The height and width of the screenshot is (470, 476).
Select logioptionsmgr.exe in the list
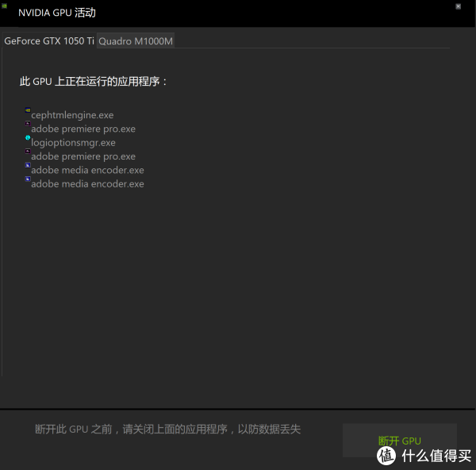pos(73,143)
